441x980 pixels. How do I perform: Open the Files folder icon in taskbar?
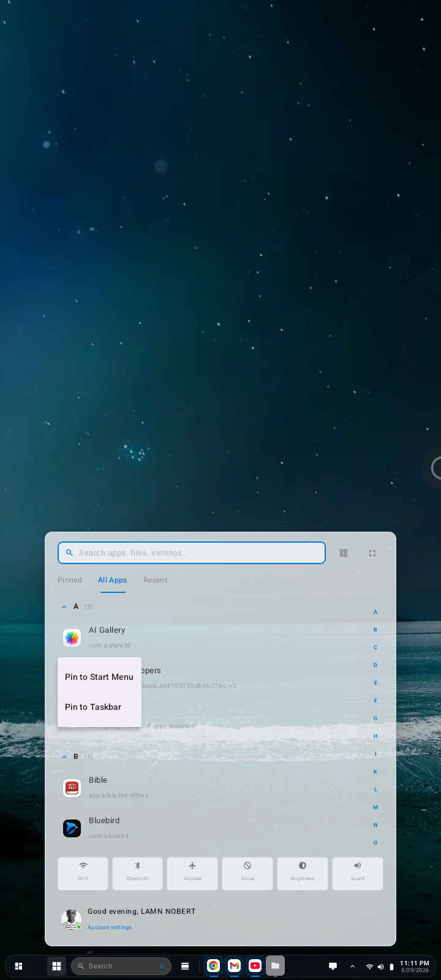coord(276,966)
